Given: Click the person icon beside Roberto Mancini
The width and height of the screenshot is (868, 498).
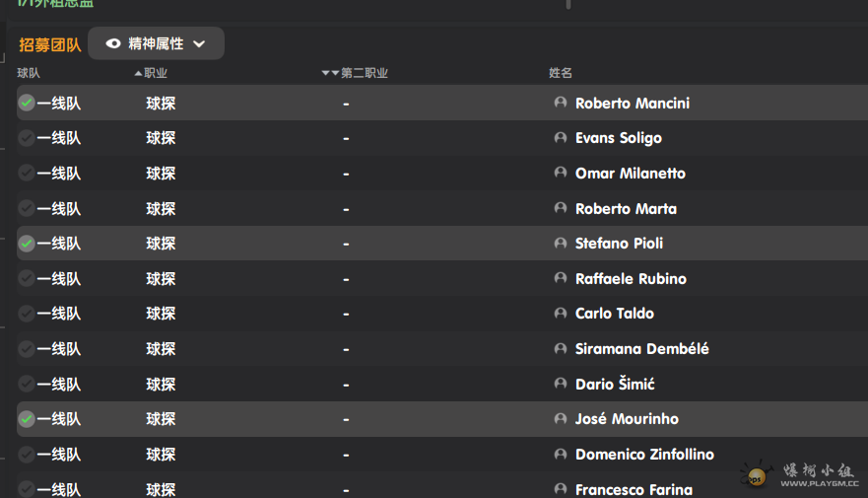Looking at the screenshot, I should (561, 103).
